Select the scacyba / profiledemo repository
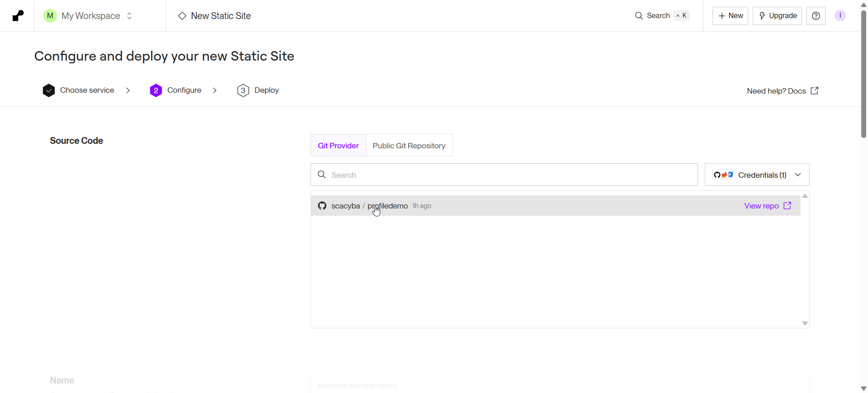This screenshot has height=393, width=868. (556, 206)
